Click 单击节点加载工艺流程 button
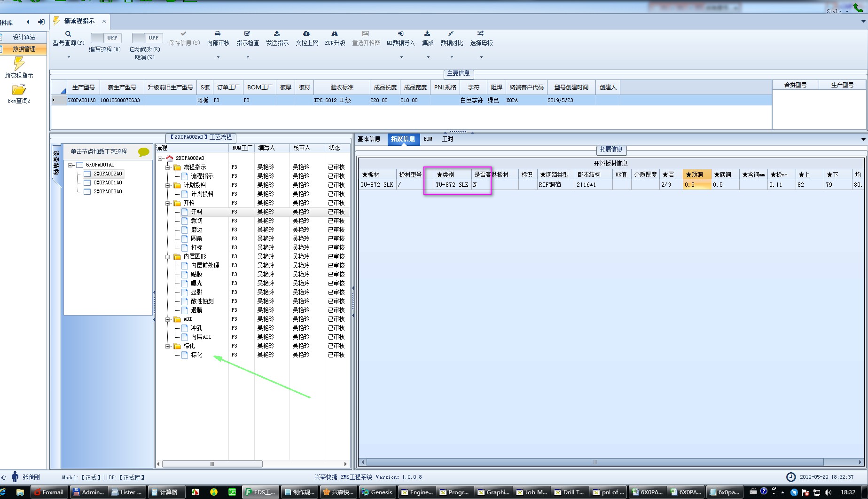Image resolution: width=868 pixels, height=499 pixels. click(x=99, y=151)
